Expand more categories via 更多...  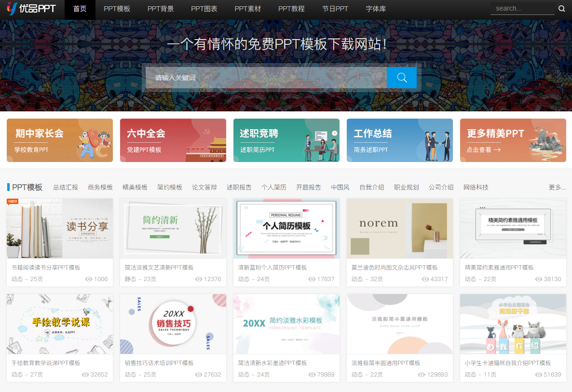556,187
